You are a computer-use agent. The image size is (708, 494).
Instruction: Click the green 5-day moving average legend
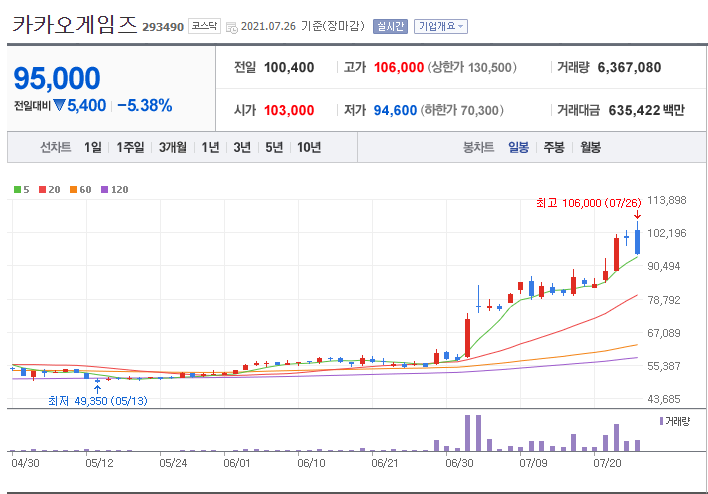[22, 190]
